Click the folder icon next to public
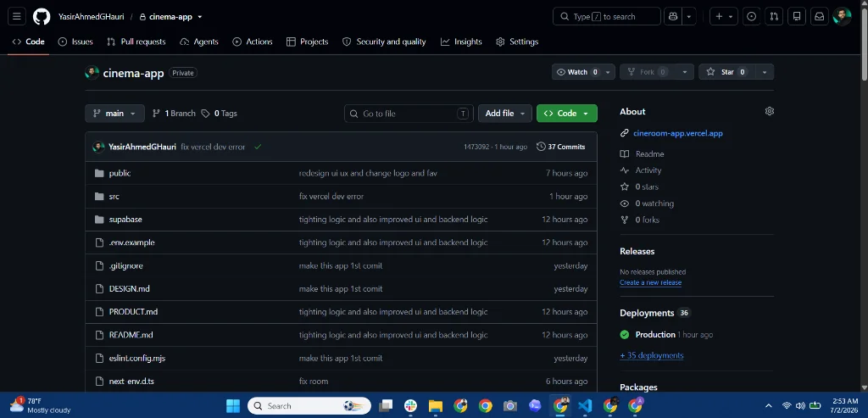This screenshot has width=868, height=418. 99,173
